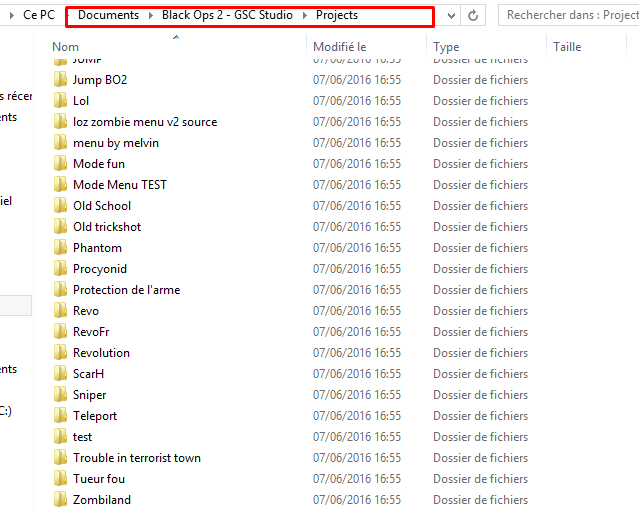639x521 pixels.
Task: Click the Old School folder icon
Action: [x=60, y=205]
